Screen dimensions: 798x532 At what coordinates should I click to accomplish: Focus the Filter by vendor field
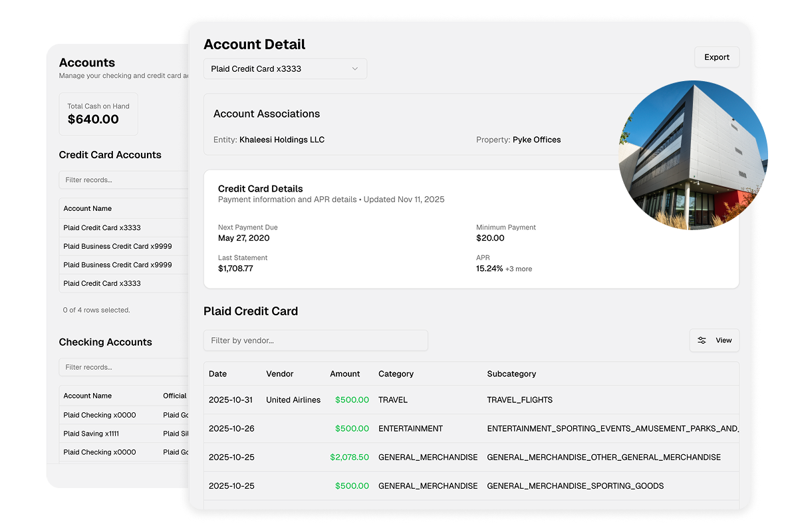(x=316, y=340)
